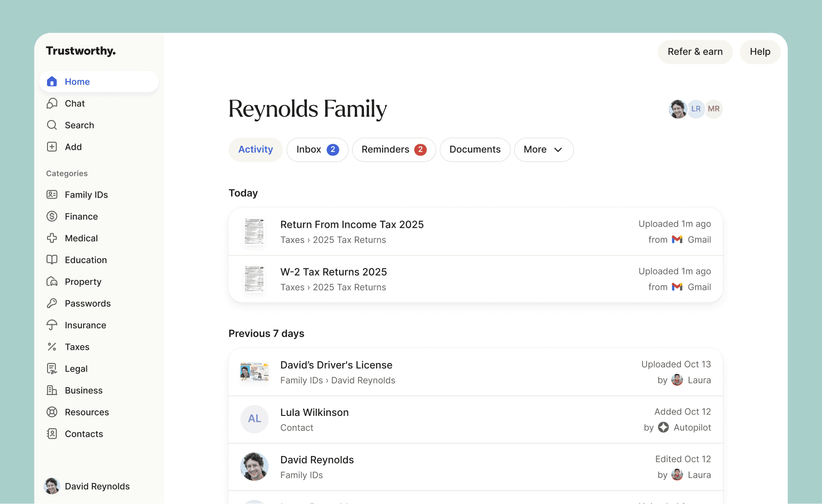The image size is (822, 504).
Task: Select the Medical category
Action: 81,238
